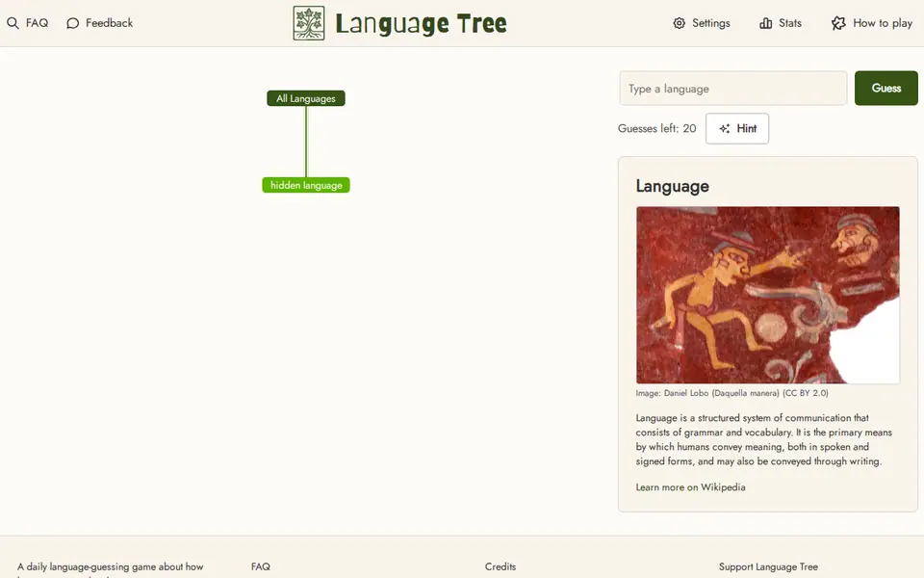Click the Settings gear icon

(679, 23)
